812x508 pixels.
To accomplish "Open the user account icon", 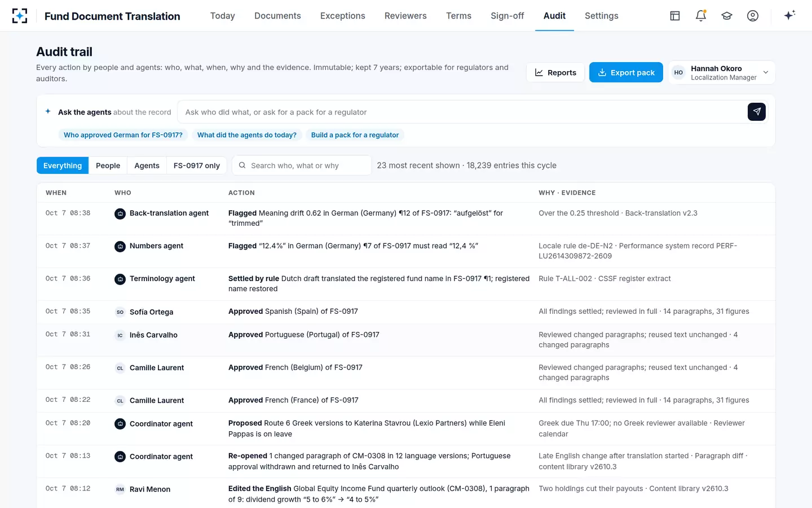I will point(753,16).
